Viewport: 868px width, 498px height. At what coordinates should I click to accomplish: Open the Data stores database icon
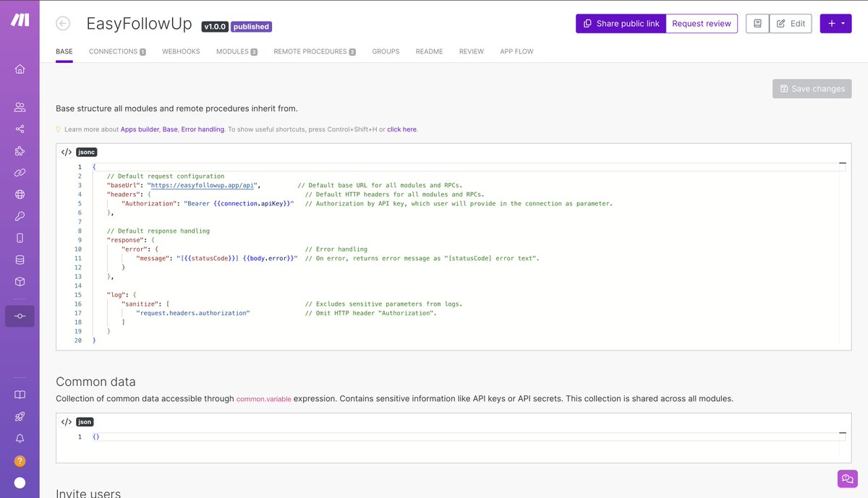coord(20,260)
